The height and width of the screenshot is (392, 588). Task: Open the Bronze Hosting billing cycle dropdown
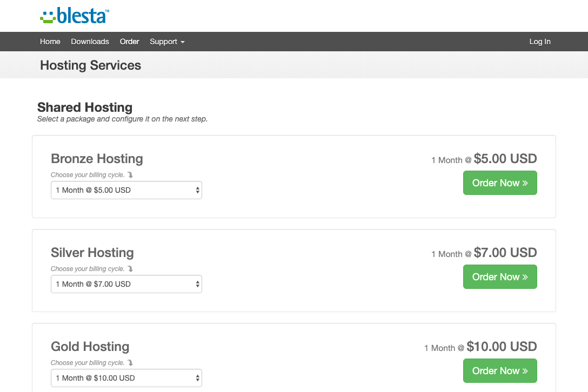pos(126,190)
